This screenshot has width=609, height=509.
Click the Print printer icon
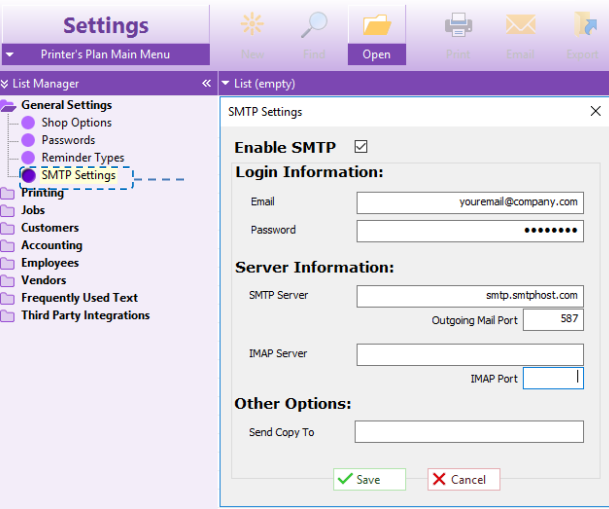(x=458, y=25)
